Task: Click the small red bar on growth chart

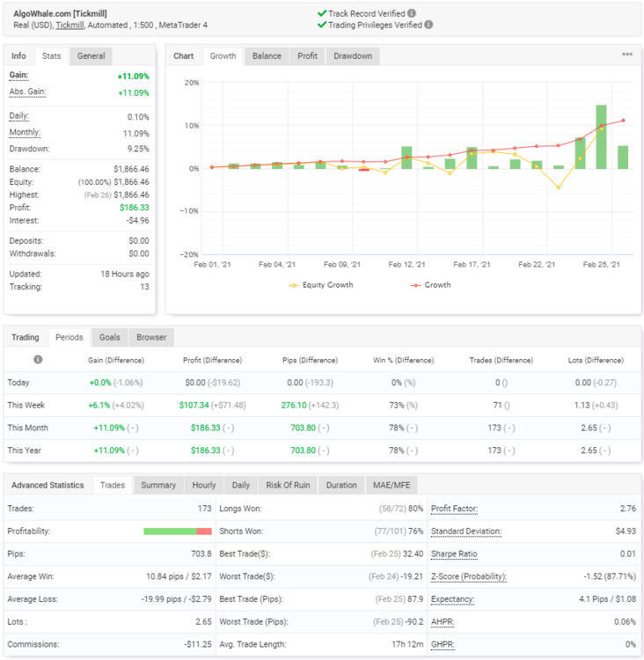Action: click(363, 170)
